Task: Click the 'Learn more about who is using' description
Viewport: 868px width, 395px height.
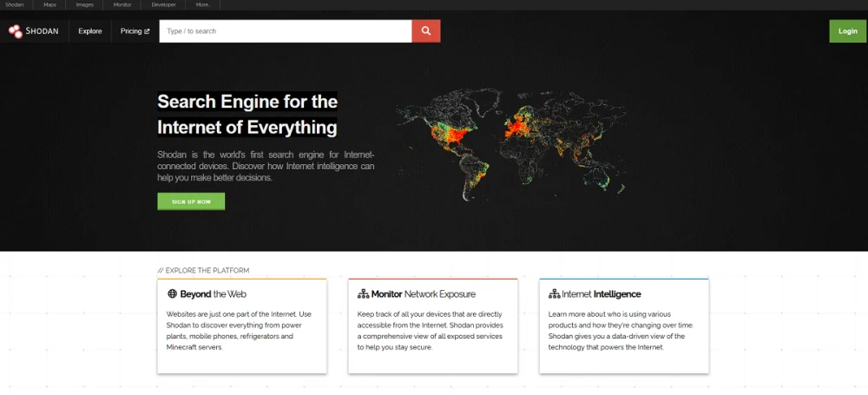Action: [621, 331]
